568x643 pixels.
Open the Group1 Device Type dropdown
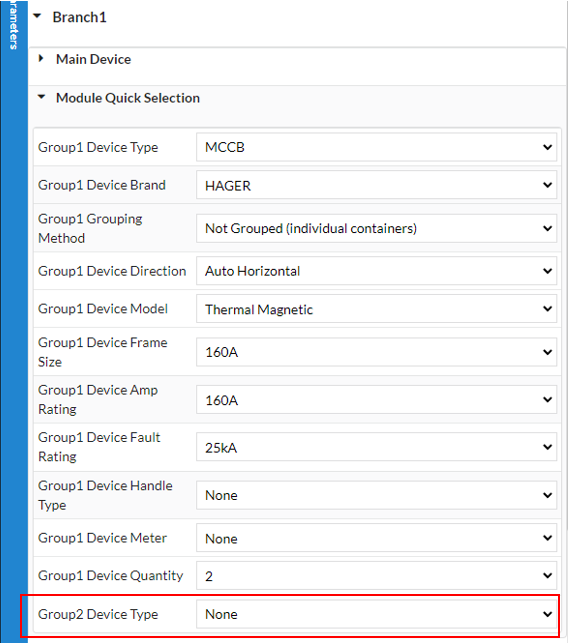[376, 147]
